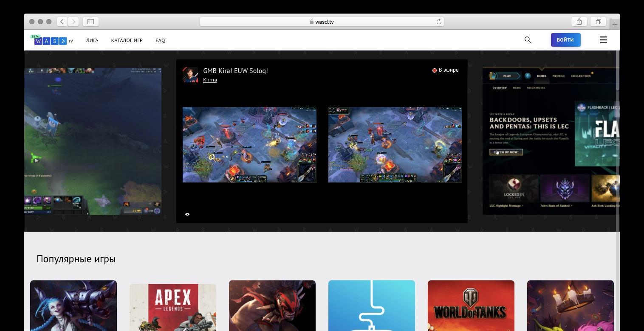Go forward with Safari forward arrow
644x331 pixels.
73,22
